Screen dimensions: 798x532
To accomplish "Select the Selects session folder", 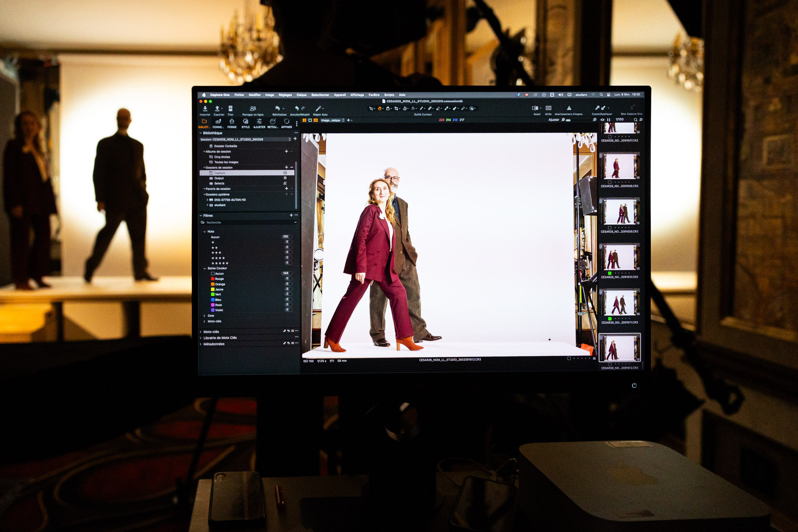I will [219, 184].
